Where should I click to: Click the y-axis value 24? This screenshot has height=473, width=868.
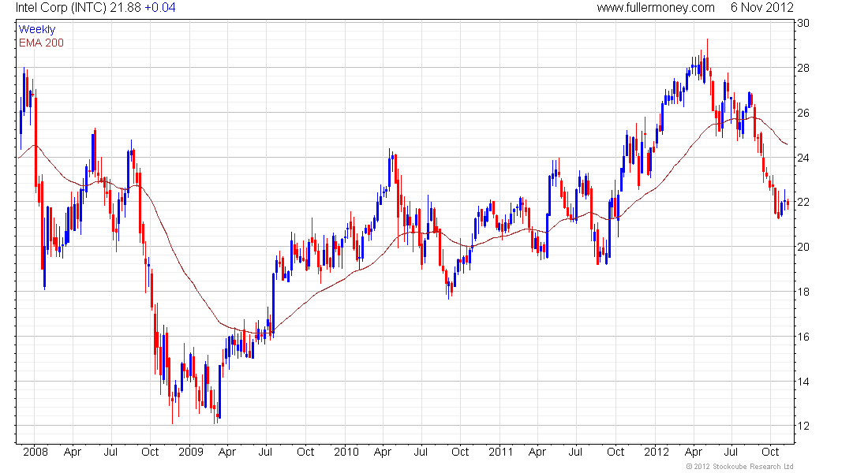(x=803, y=158)
